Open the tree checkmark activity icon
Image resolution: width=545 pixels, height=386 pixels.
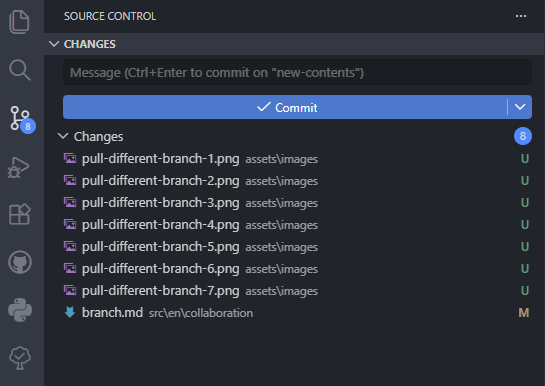[x=20, y=358]
